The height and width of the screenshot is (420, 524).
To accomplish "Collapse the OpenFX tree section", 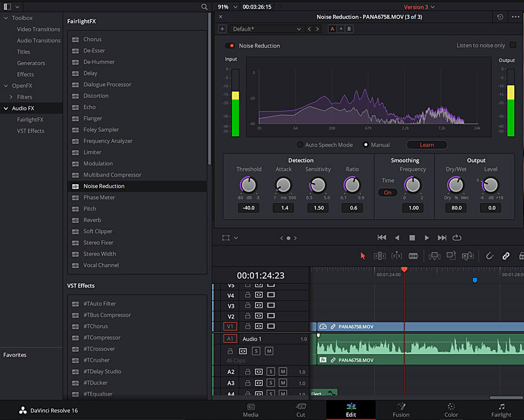I will [x=6, y=85].
